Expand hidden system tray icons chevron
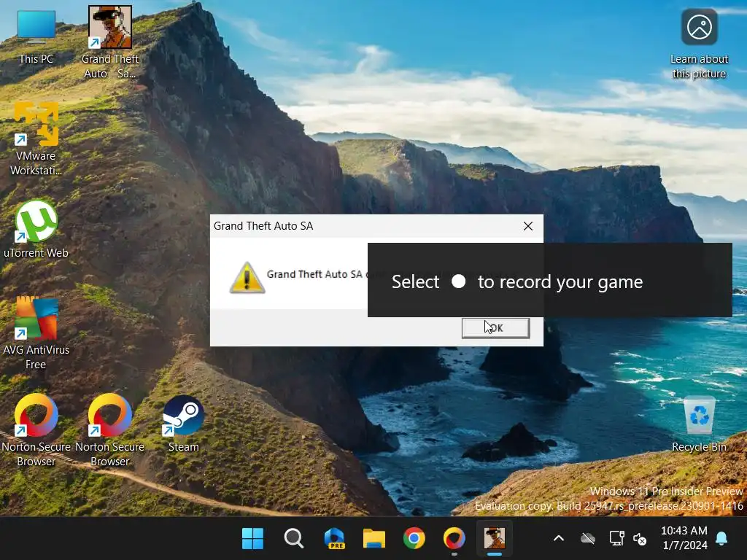This screenshot has width=747, height=560. point(559,539)
